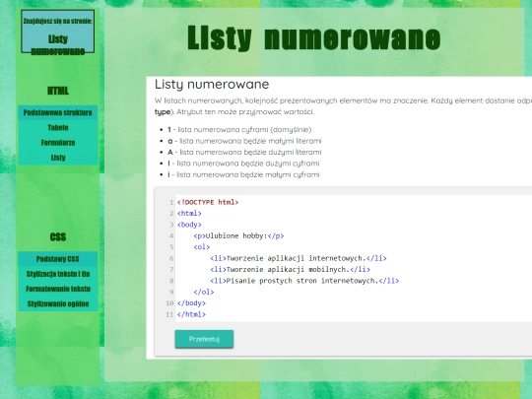The image size is (532, 399).
Task: Click bullet 'a - małymi literami'
Action: [x=244, y=141]
